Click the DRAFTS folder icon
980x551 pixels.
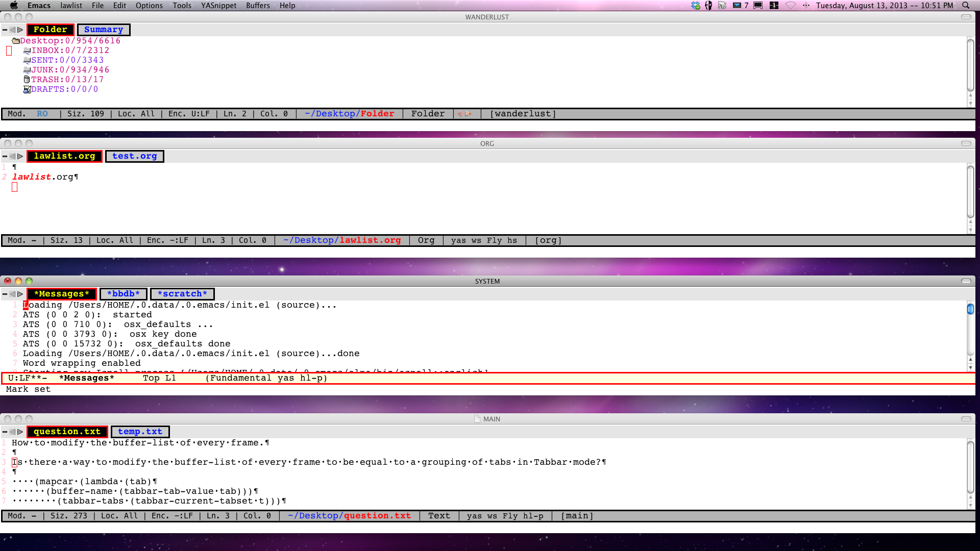[27, 89]
